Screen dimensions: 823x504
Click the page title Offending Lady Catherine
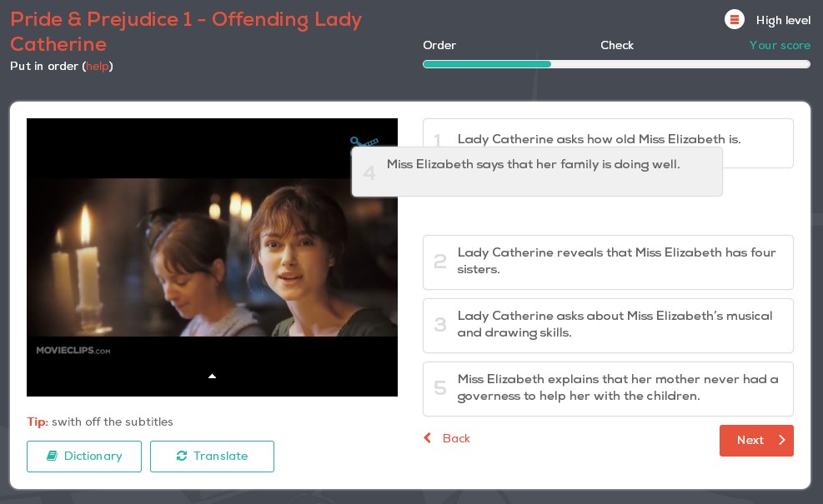(186, 32)
